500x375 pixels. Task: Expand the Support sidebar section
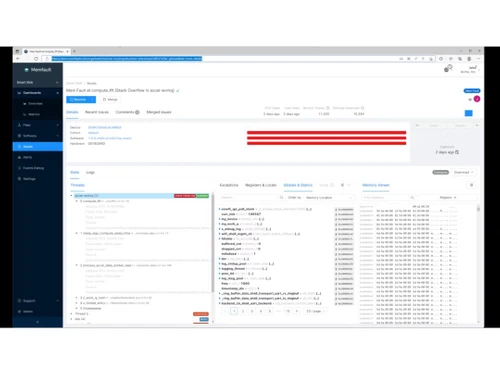[38, 301]
